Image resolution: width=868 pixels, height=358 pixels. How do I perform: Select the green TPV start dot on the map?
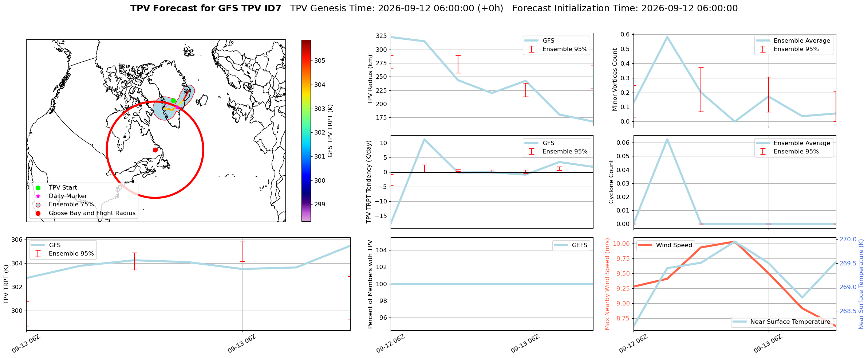(x=173, y=101)
